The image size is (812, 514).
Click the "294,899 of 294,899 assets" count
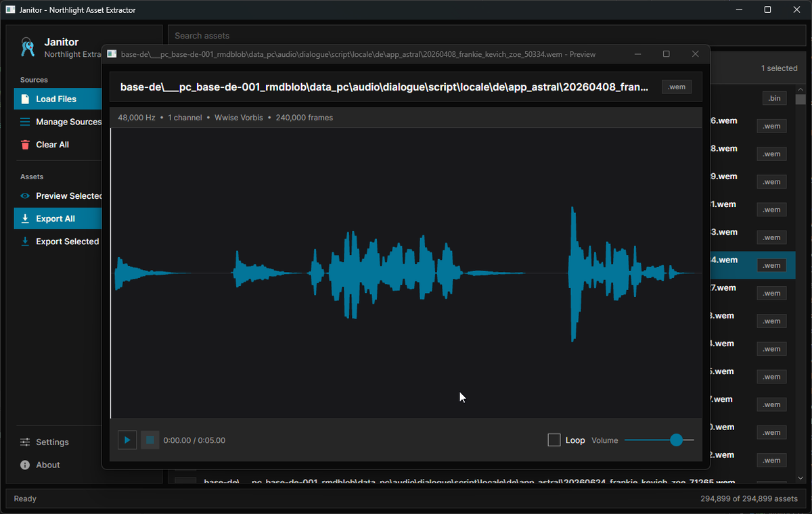pyautogui.click(x=749, y=499)
